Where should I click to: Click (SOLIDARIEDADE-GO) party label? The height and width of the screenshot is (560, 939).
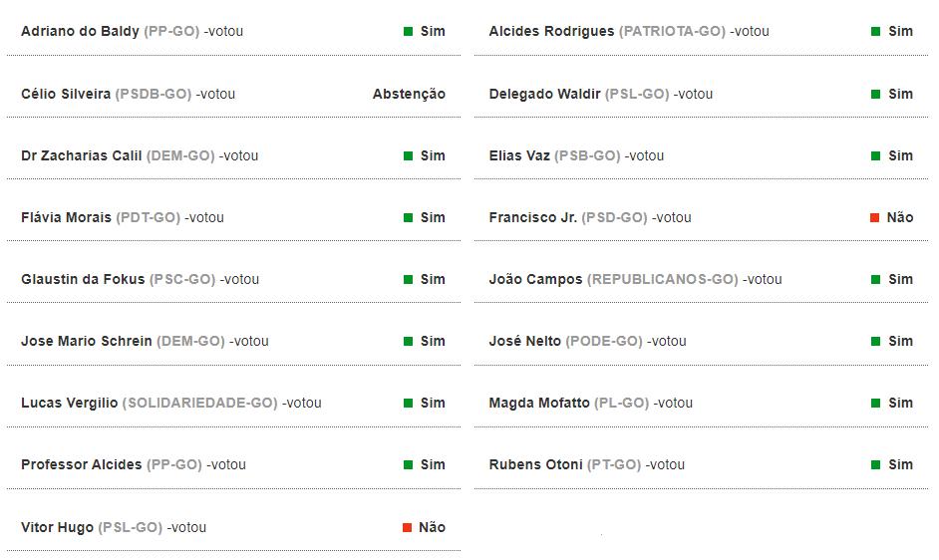[x=199, y=403]
